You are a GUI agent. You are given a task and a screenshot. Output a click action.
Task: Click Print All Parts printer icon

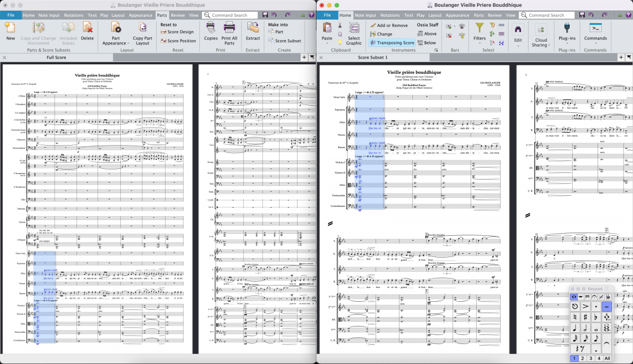coord(229,28)
